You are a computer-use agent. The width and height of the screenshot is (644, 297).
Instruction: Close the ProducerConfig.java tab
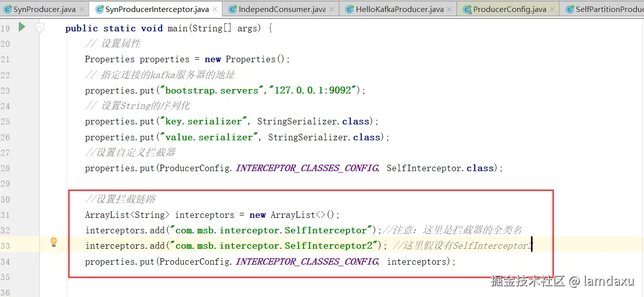click(552, 9)
